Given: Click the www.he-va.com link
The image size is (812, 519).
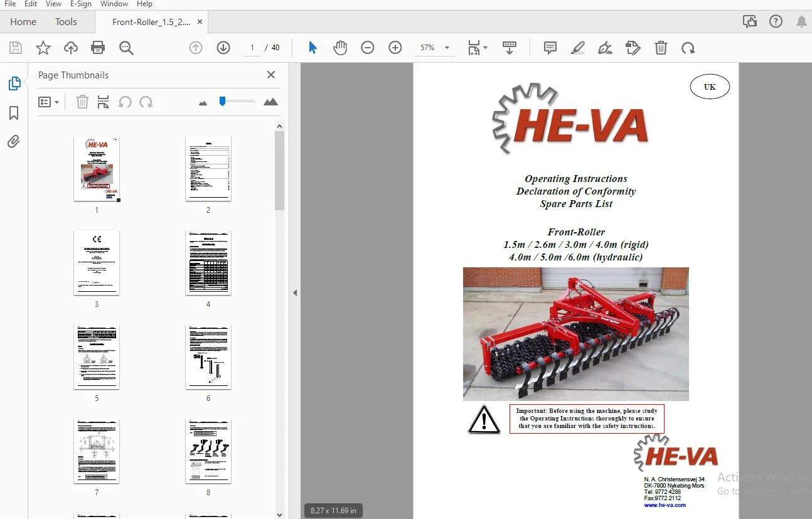Looking at the screenshot, I should point(665,505).
